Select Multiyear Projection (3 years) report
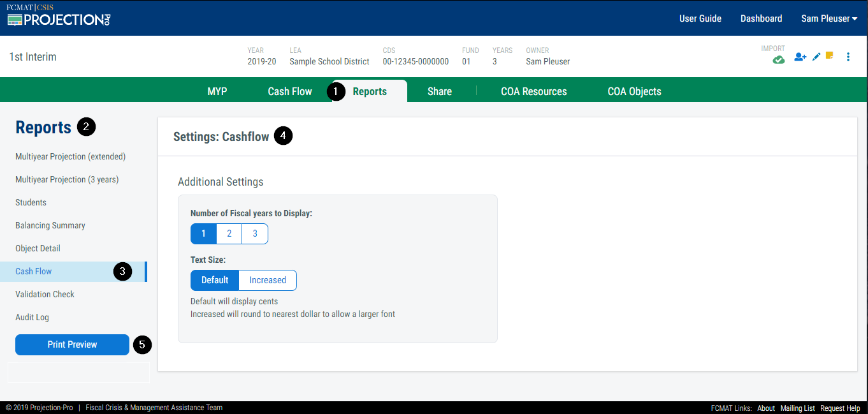The image size is (868, 414). [x=67, y=179]
